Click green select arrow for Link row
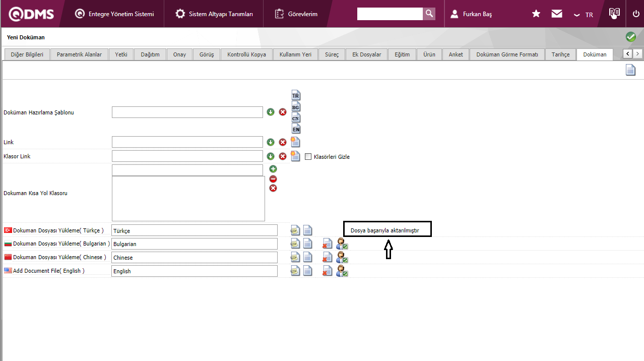Image resolution: width=644 pixels, height=361 pixels. coord(271,142)
